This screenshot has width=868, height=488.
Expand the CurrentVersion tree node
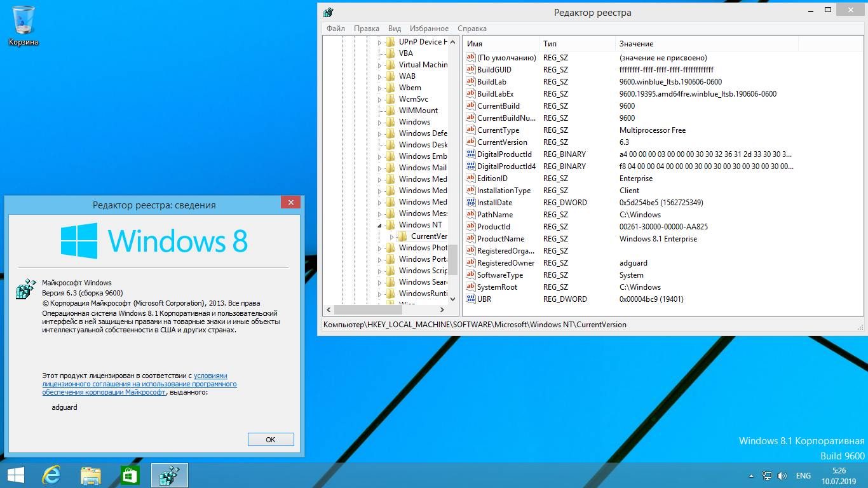(392, 236)
